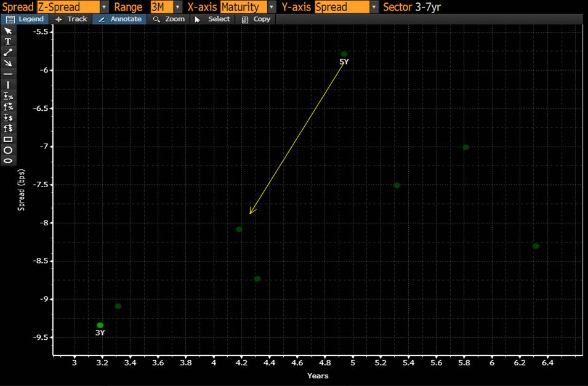Select the pointer arrow annotation tool
Viewport: 588px width, 386px height.
pyautogui.click(x=8, y=31)
